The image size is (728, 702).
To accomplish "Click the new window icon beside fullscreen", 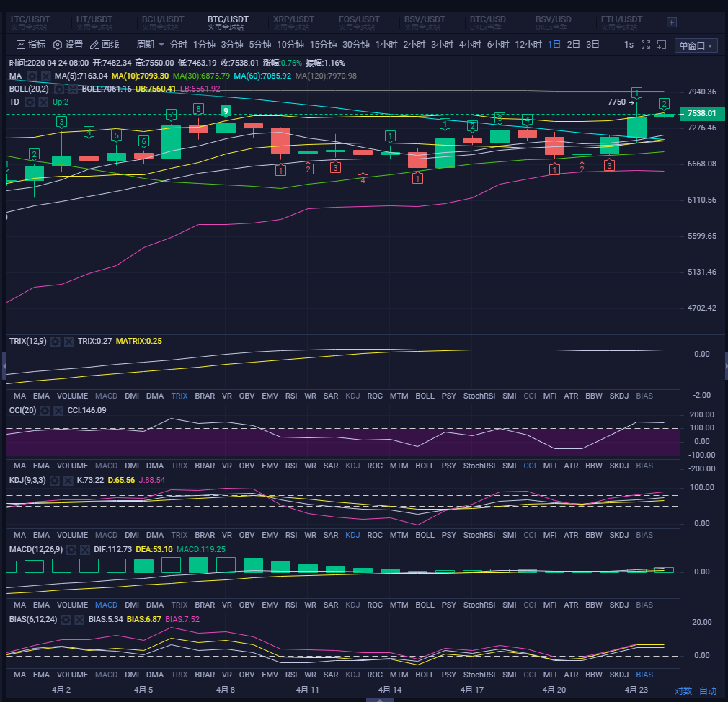I will tap(662, 45).
